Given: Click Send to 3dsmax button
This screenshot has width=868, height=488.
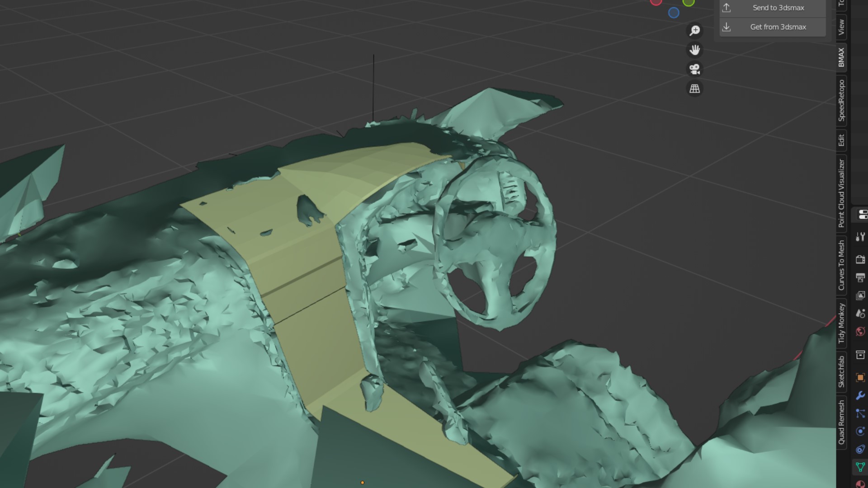Looking at the screenshot, I should click(772, 8).
